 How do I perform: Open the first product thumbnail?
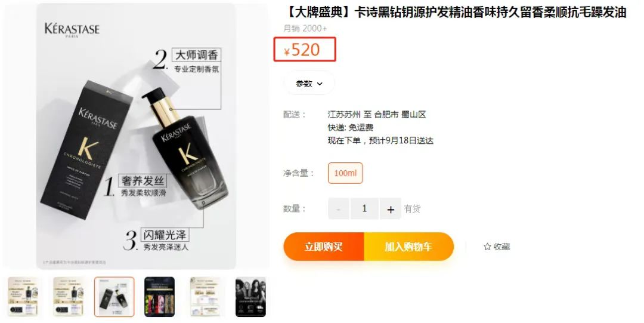click(x=23, y=297)
